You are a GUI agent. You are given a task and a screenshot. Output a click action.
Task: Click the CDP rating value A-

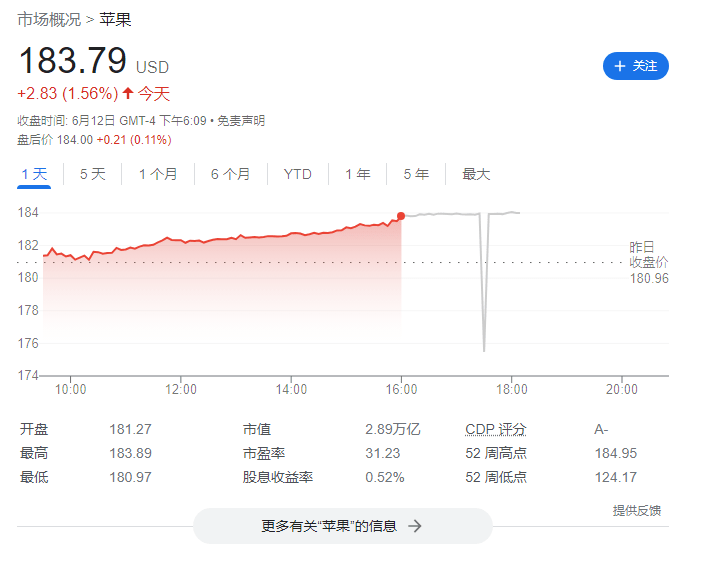click(x=601, y=429)
